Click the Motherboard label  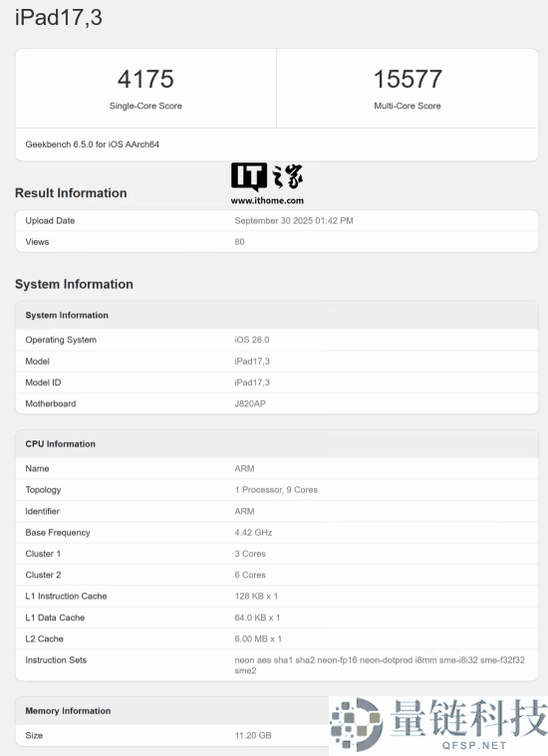point(51,403)
